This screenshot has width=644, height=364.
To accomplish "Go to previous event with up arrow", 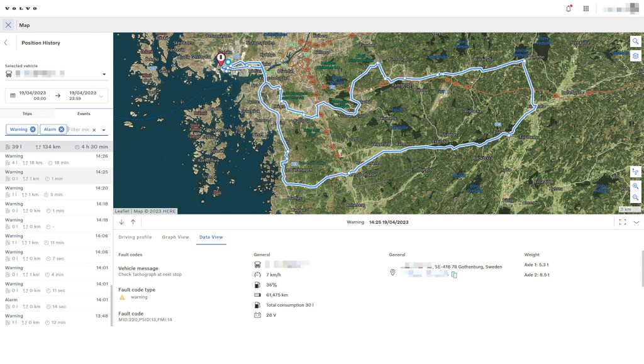I will pyautogui.click(x=133, y=222).
